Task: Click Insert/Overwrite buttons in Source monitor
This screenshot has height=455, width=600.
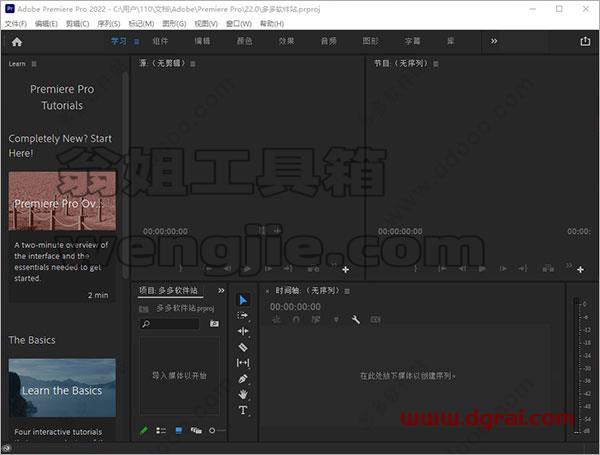Action: 313,269
